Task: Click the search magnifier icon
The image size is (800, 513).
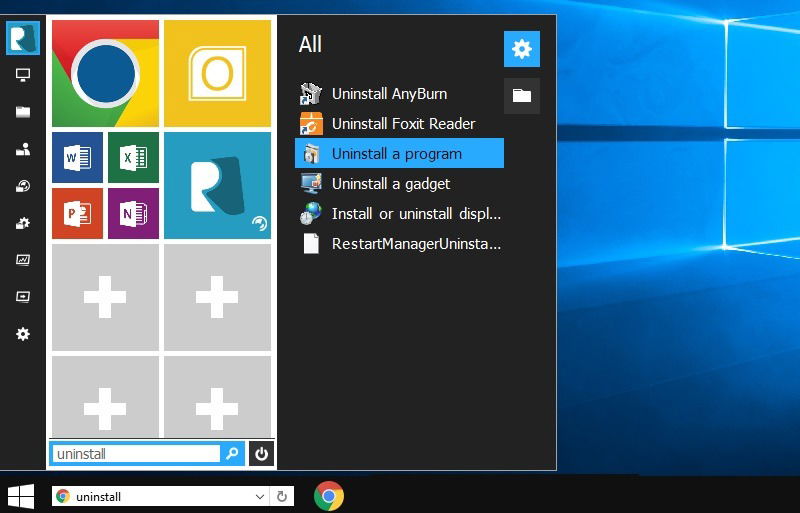Action: pos(233,453)
